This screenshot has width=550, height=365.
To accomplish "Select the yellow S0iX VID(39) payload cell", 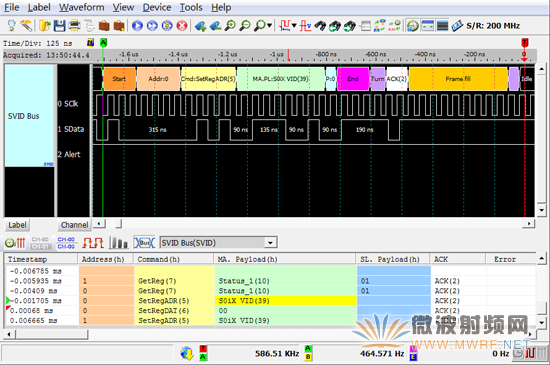I will [x=286, y=300].
